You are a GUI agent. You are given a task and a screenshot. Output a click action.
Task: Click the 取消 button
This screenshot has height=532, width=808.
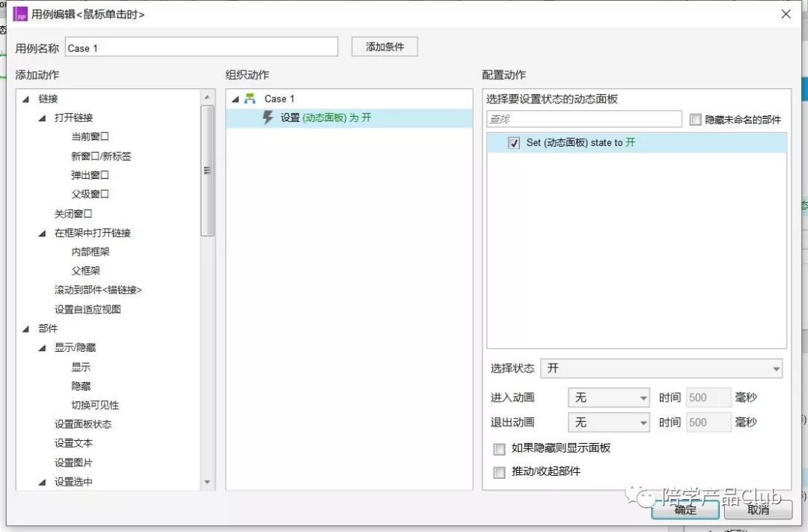pyautogui.click(x=758, y=510)
